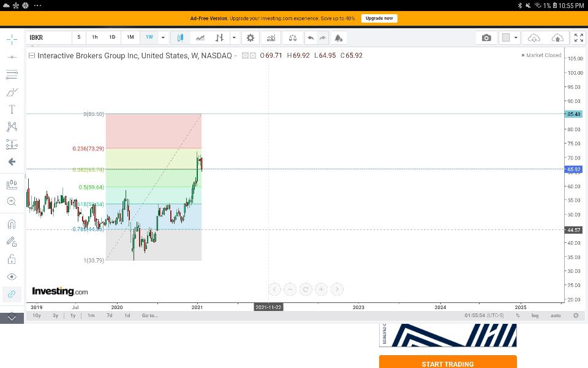Toggle percent scale mode
This screenshot has width=588, height=368.
518,315
